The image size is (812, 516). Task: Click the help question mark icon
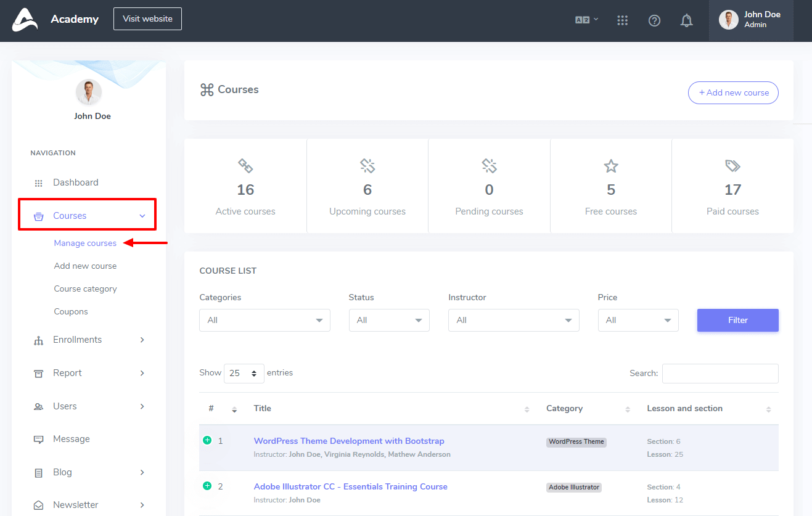click(654, 20)
